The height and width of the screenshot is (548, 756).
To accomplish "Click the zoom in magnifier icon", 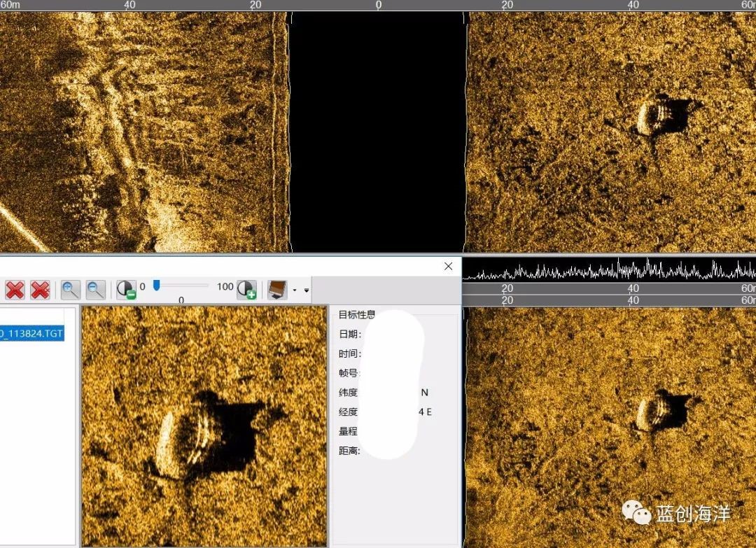I will (71, 289).
